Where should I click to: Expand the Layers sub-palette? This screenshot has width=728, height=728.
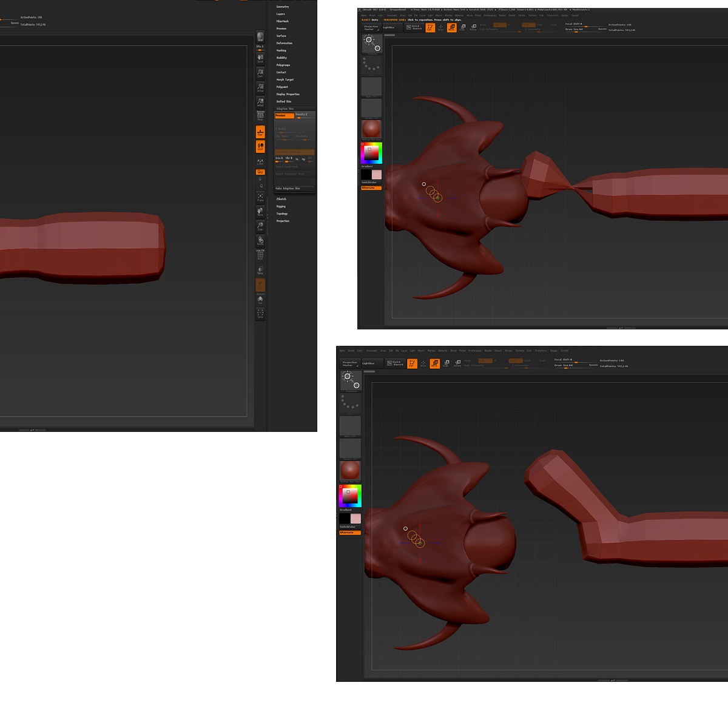point(281,14)
